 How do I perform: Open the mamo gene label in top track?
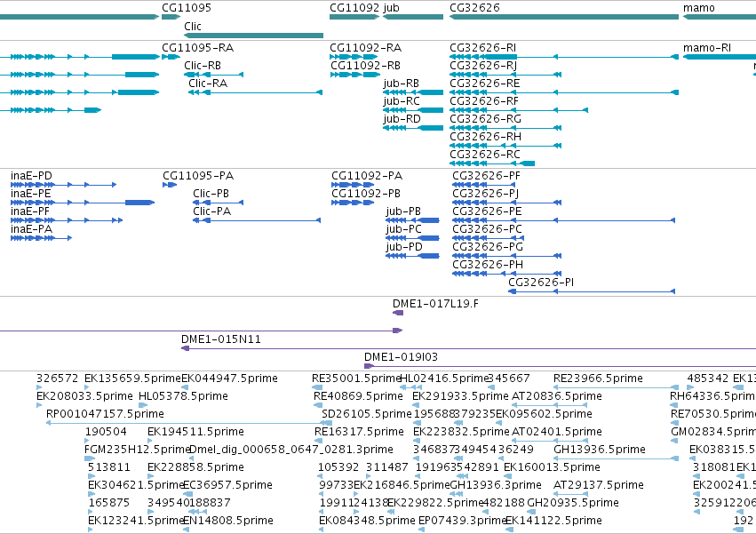(698, 8)
